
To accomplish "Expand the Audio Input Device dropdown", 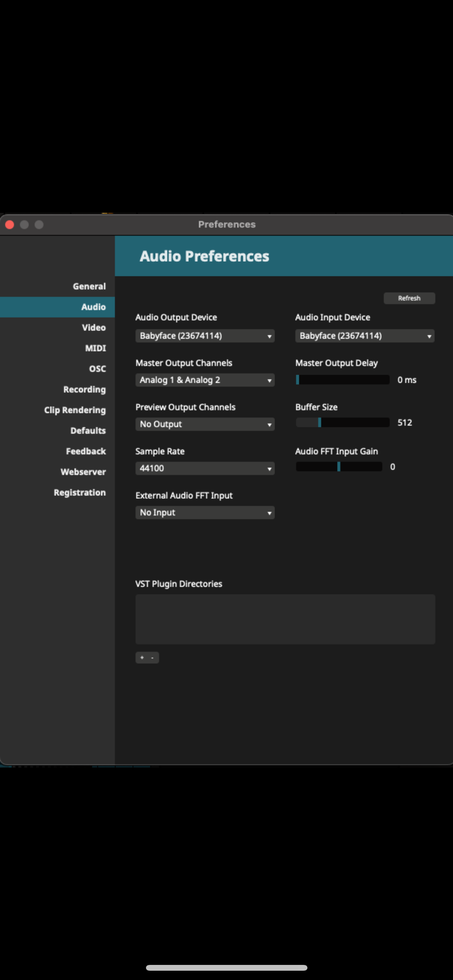I will [x=364, y=336].
